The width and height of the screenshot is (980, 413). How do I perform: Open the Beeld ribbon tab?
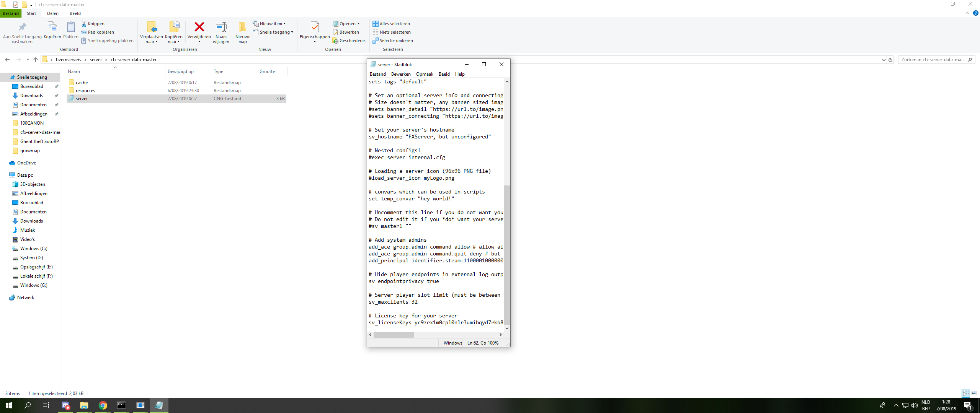(75, 13)
